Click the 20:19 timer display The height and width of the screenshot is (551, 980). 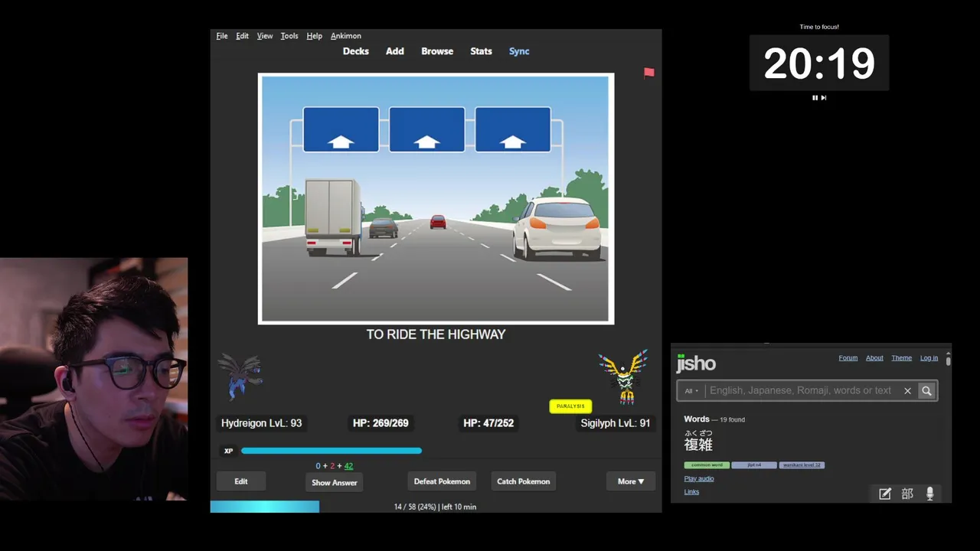819,64
